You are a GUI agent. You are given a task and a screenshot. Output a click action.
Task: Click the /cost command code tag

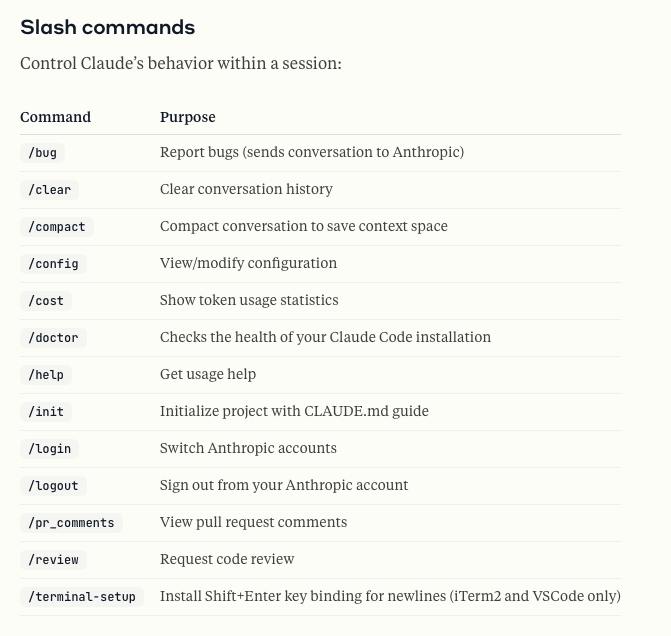click(46, 301)
